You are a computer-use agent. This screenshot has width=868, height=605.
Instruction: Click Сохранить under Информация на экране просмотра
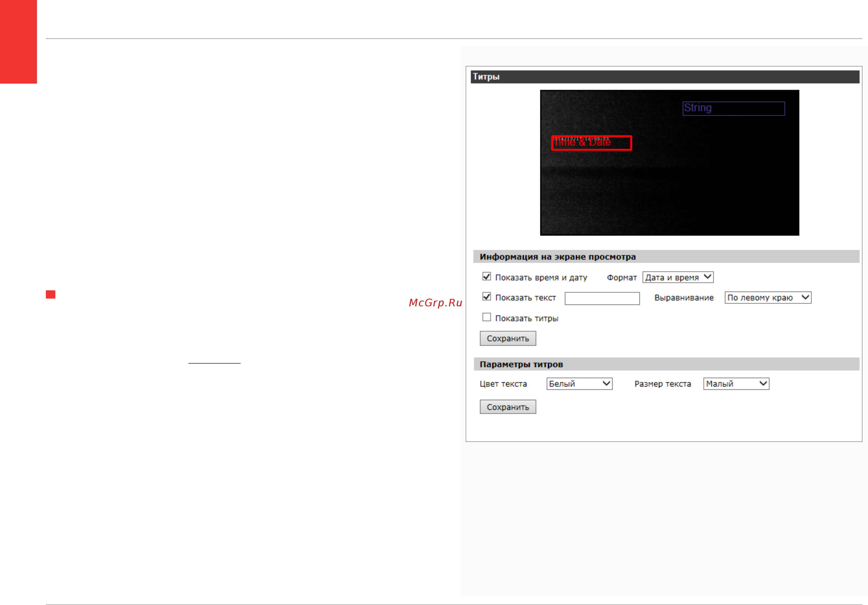click(508, 338)
